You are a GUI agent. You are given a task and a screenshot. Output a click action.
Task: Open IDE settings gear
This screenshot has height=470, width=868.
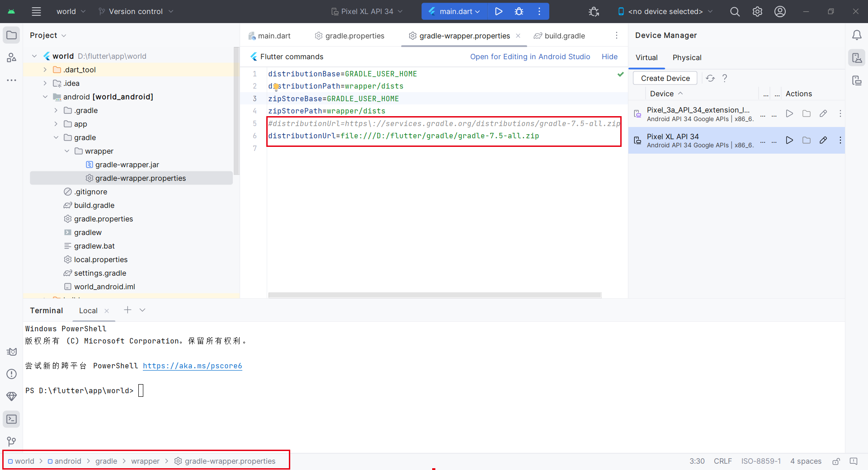tap(757, 11)
